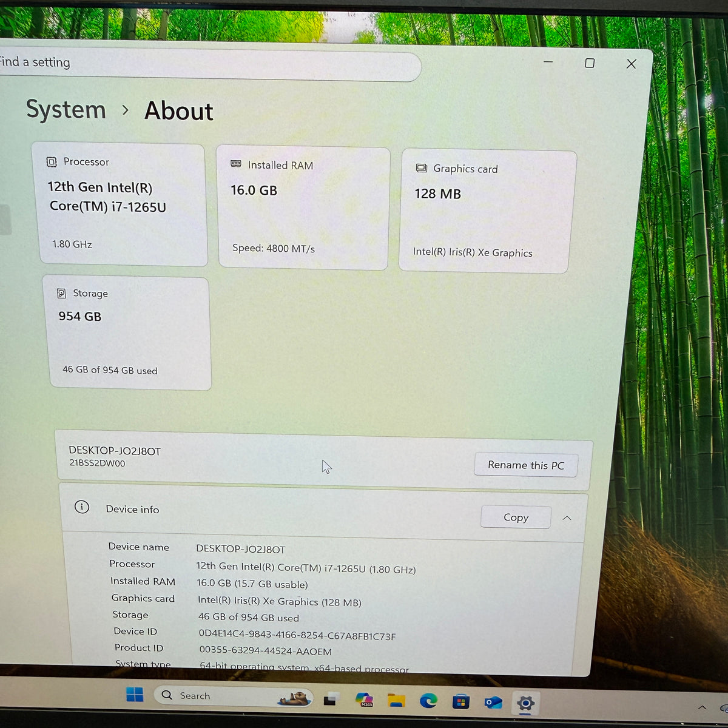728x728 pixels.
Task: Click the 954 GB storage value
Action: pos(80,317)
